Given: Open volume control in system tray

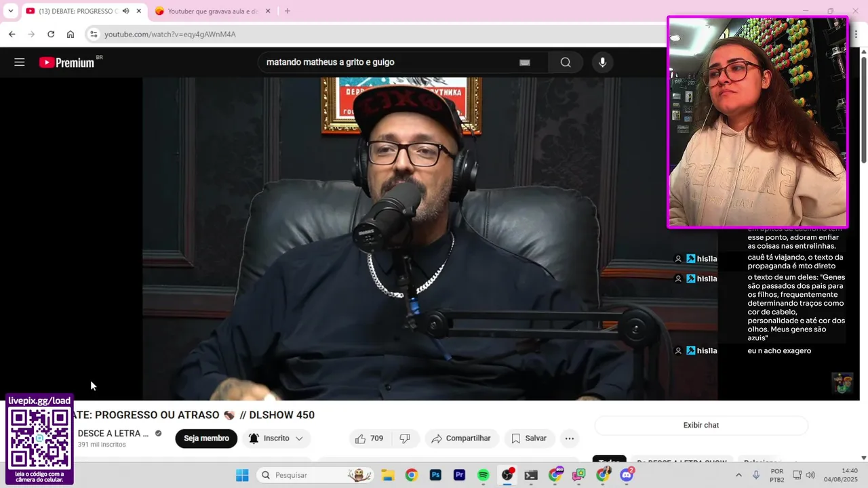Looking at the screenshot, I should coord(810,475).
